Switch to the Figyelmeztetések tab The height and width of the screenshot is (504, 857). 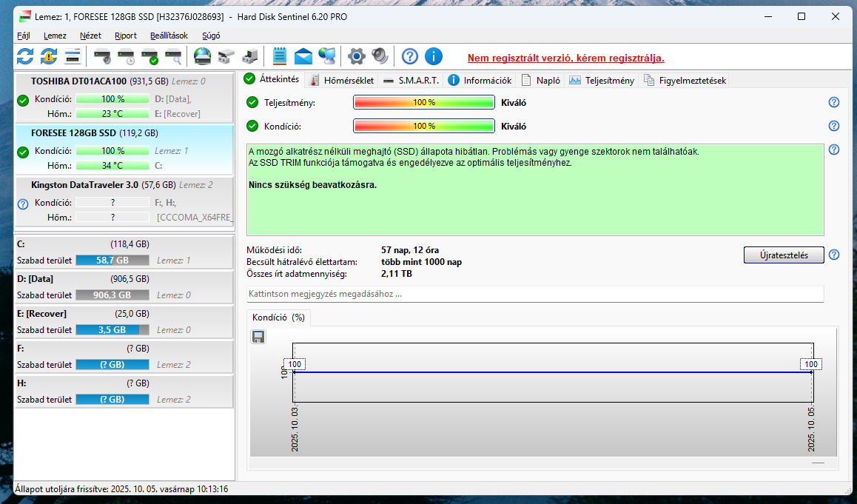coord(685,81)
